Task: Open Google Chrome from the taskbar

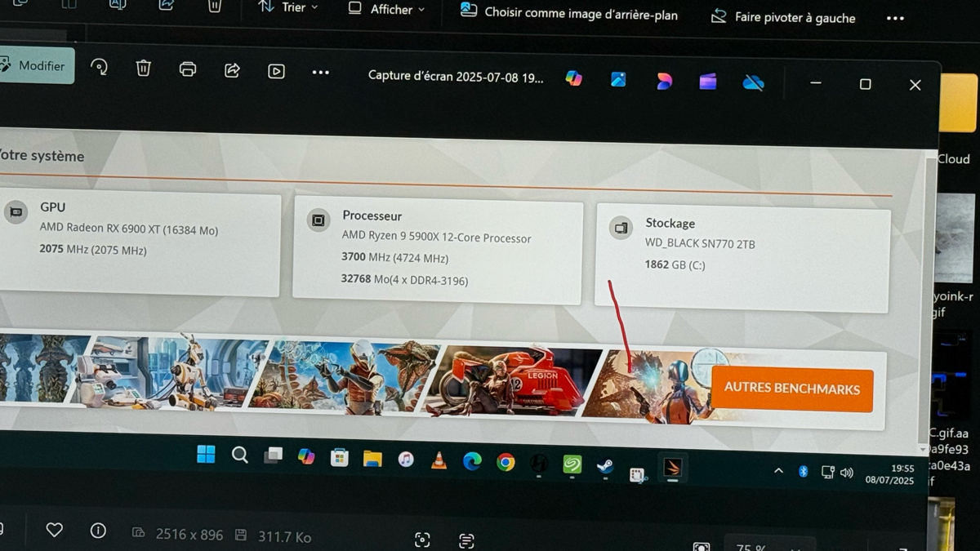Action: pos(506,463)
